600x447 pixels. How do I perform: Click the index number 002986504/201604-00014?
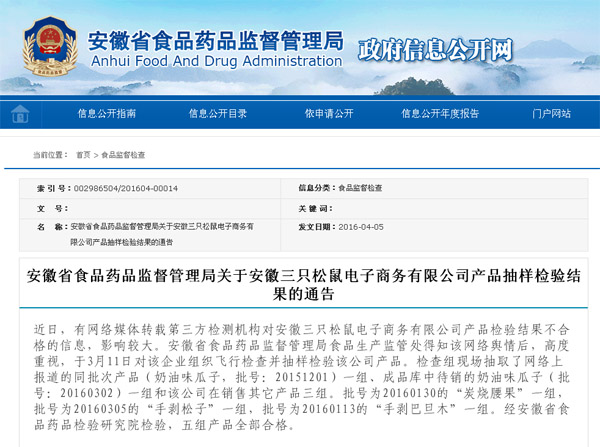click(126, 188)
